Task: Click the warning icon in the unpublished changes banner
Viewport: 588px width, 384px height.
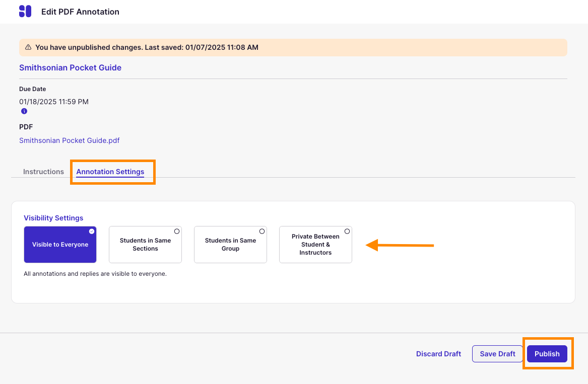Action: [28, 47]
